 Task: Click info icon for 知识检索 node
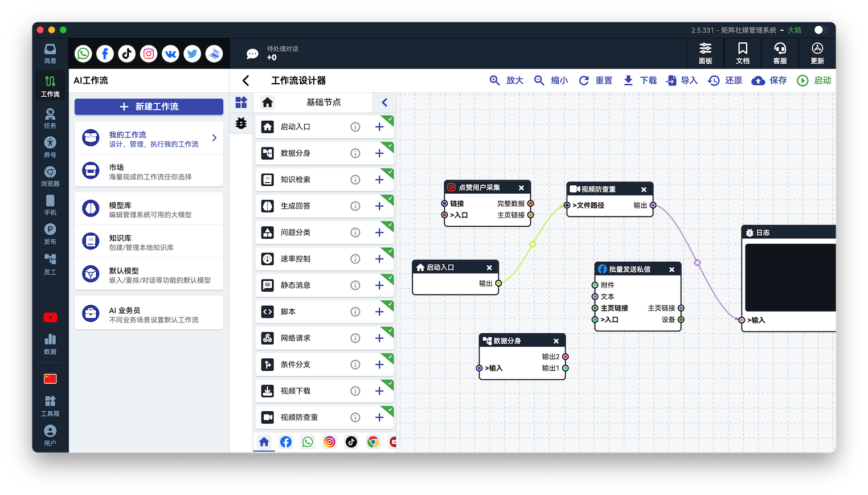(355, 179)
